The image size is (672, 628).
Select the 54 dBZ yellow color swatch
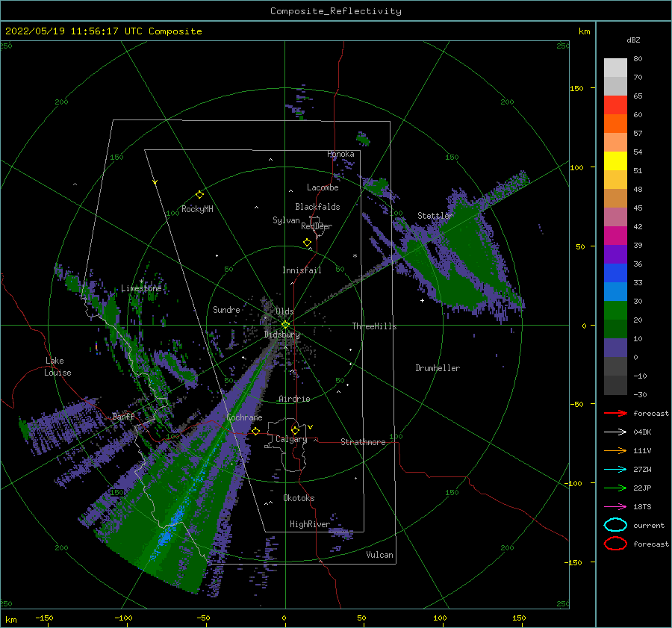point(615,161)
